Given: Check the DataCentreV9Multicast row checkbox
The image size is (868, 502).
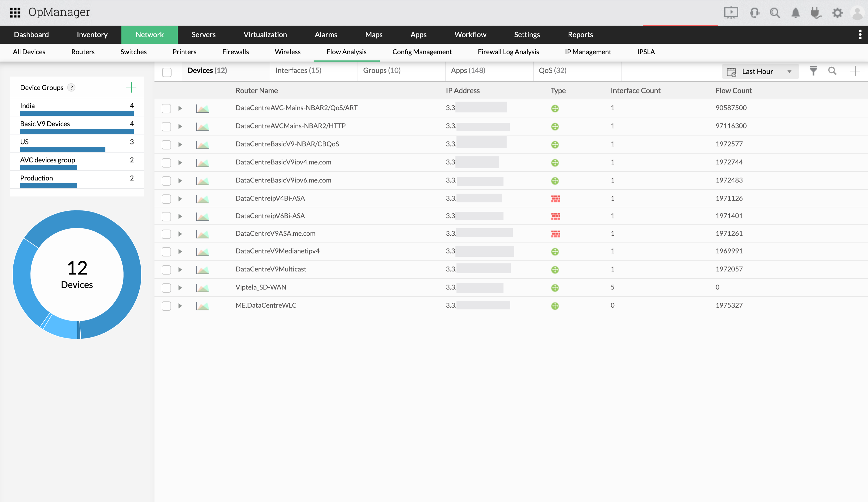Looking at the screenshot, I should pos(166,270).
